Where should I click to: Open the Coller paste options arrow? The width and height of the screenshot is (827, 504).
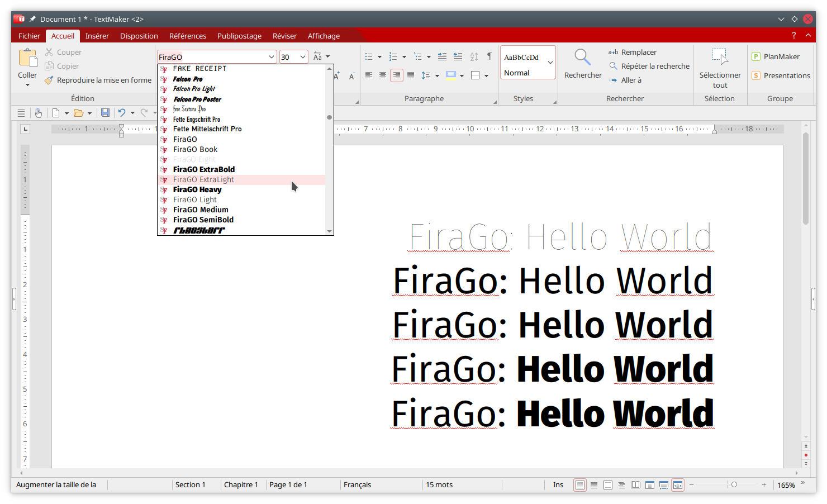[x=27, y=85]
